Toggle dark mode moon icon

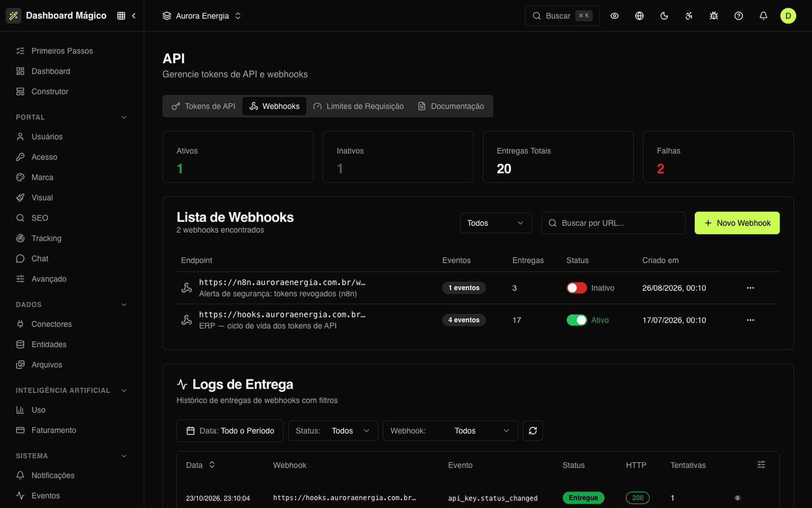(x=664, y=16)
